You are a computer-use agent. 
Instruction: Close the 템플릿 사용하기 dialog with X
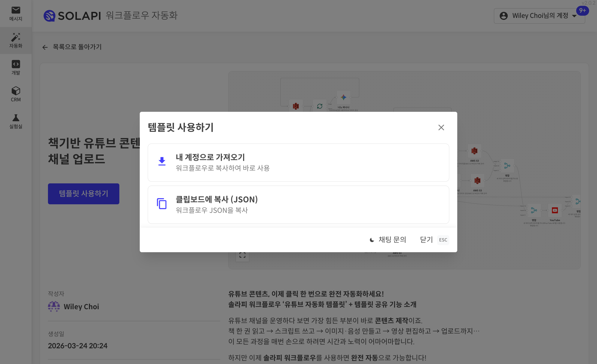[x=441, y=127]
